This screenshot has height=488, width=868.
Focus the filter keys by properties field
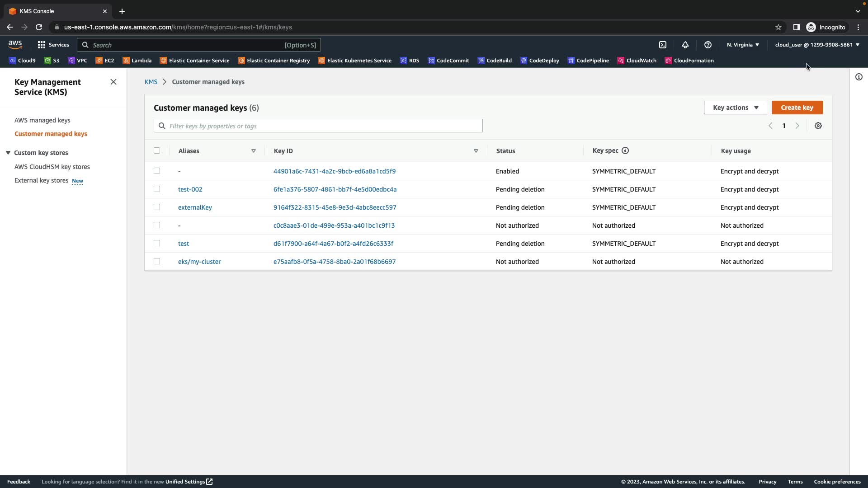point(323,126)
